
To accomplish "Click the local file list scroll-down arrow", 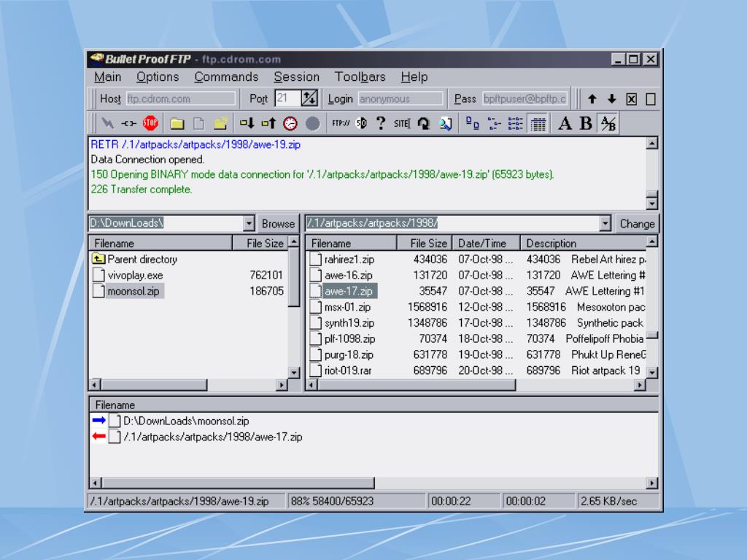I will (x=294, y=372).
